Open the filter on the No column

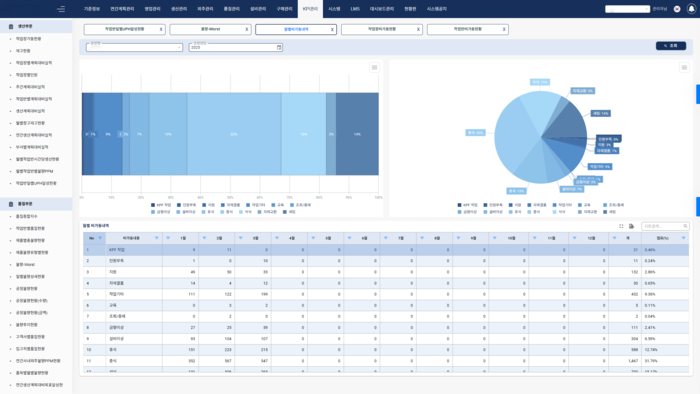point(100,238)
